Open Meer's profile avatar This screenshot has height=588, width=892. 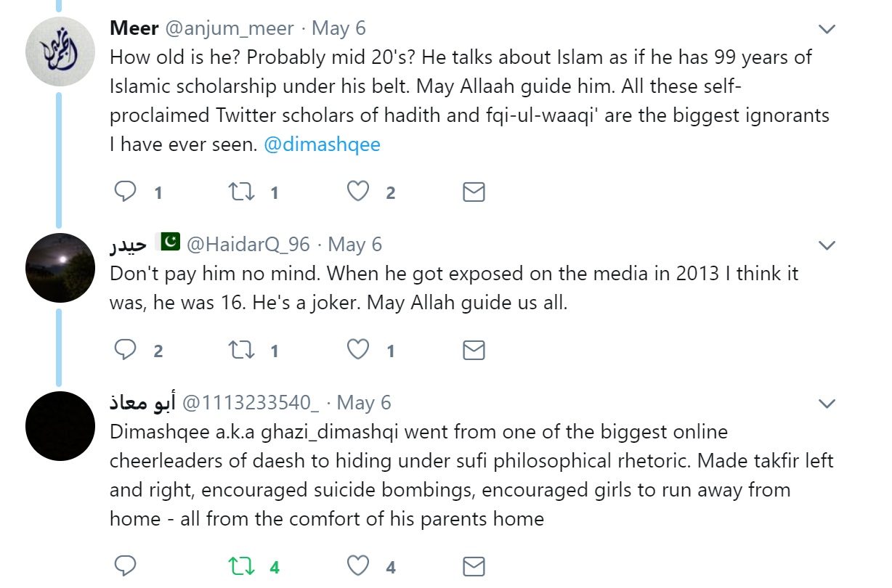[60, 52]
